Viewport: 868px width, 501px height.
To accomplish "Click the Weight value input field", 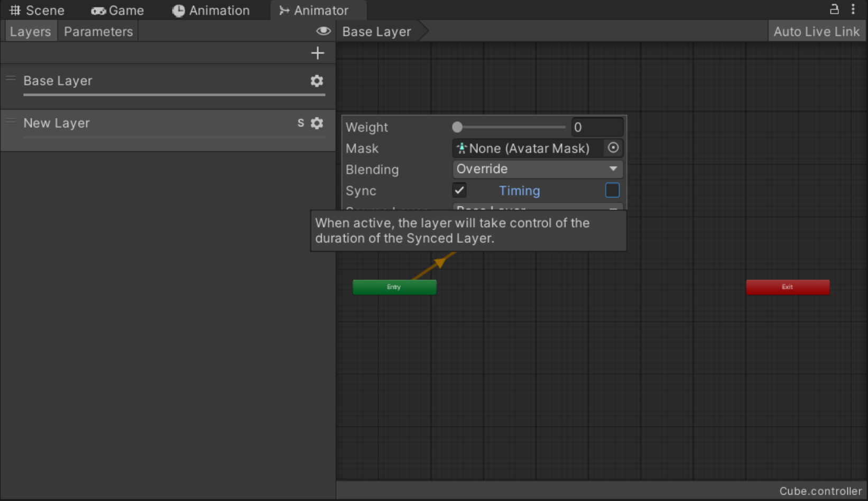I will point(597,127).
